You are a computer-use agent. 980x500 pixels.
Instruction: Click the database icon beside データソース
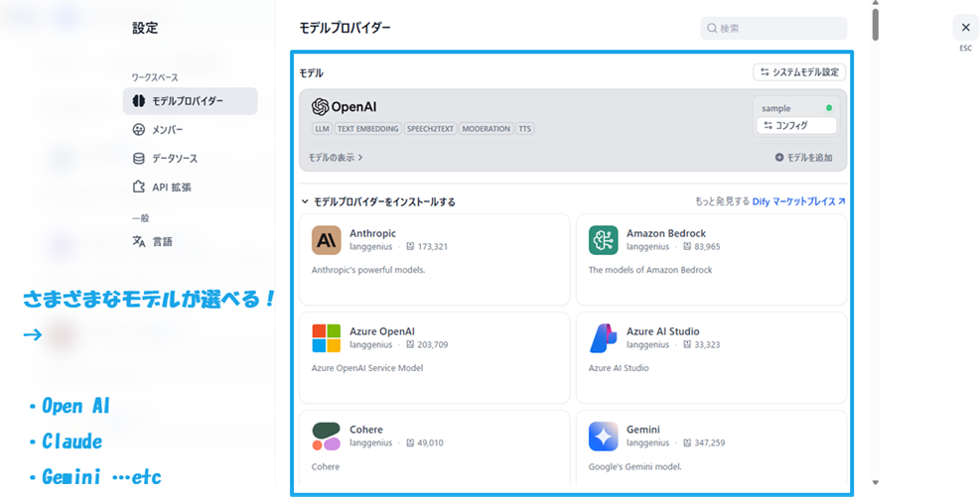click(139, 158)
